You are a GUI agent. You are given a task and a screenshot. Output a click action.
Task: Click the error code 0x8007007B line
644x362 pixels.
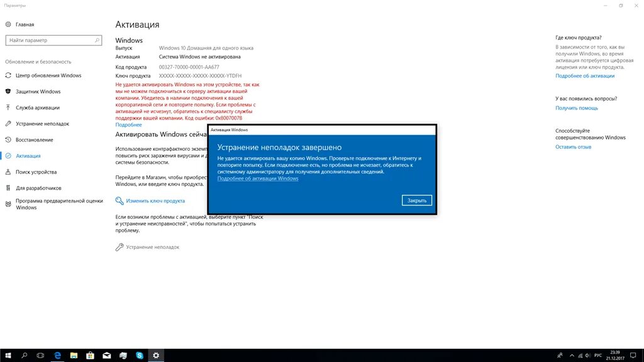(x=179, y=118)
